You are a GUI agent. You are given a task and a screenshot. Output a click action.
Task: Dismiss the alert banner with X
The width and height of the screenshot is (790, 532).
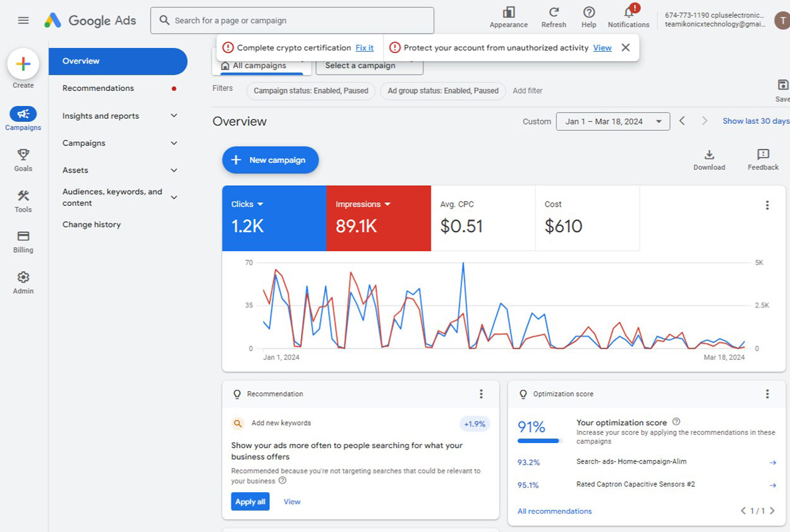point(626,47)
